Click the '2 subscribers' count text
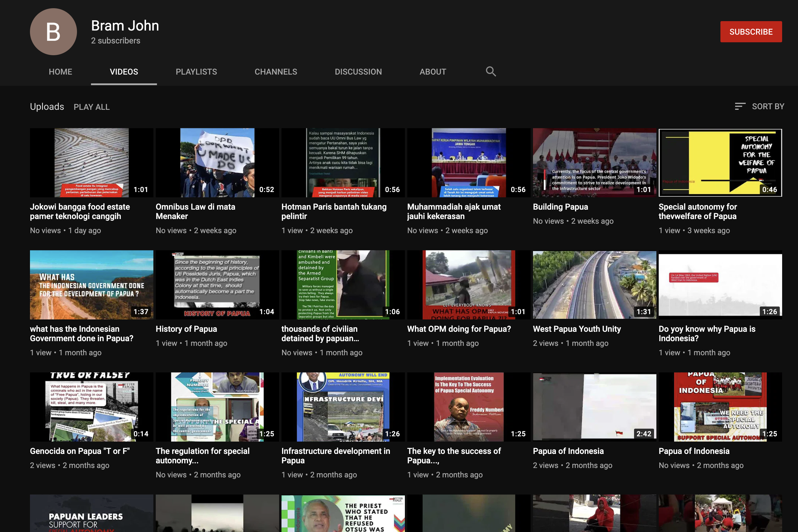The height and width of the screenshot is (532, 798). (115, 41)
